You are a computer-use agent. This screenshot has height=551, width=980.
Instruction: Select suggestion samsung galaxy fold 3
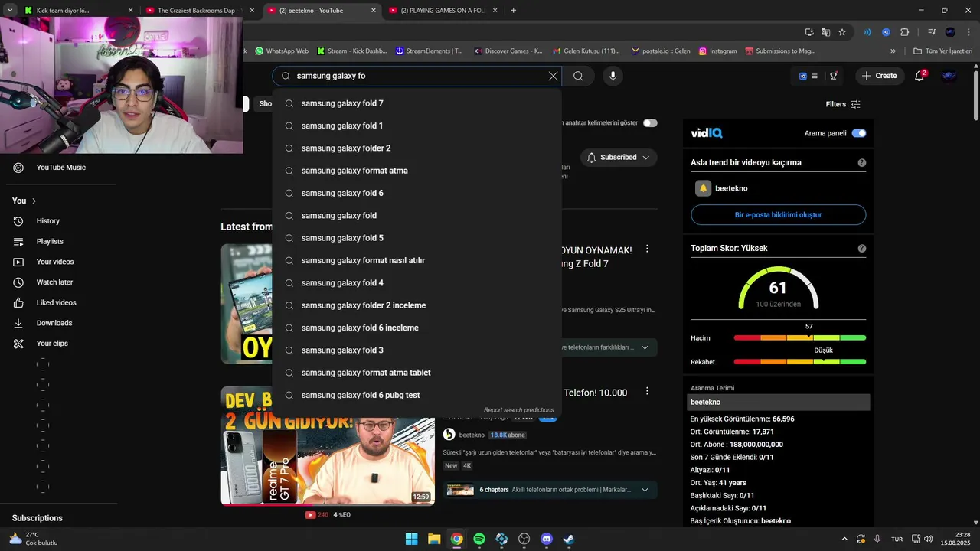pos(416,350)
